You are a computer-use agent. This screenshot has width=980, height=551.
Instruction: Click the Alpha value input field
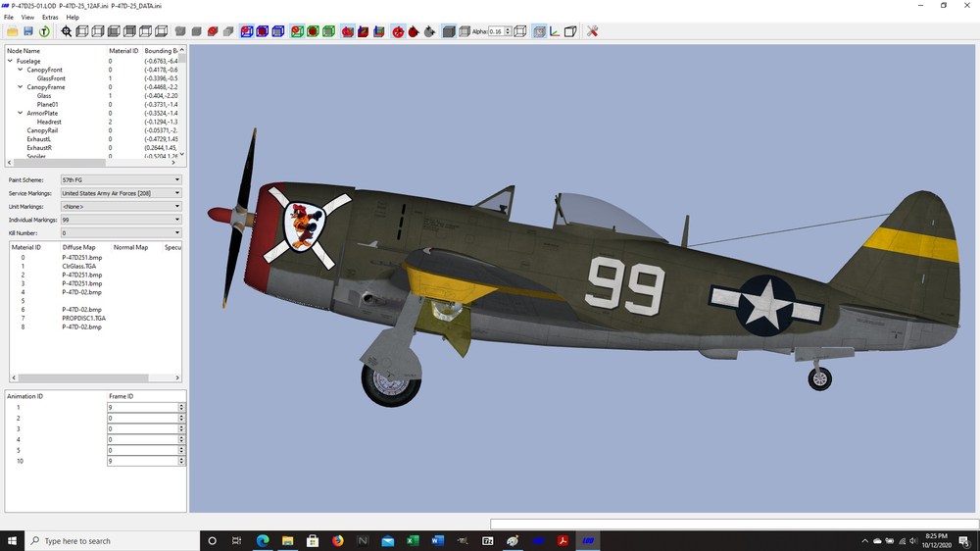point(496,31)
